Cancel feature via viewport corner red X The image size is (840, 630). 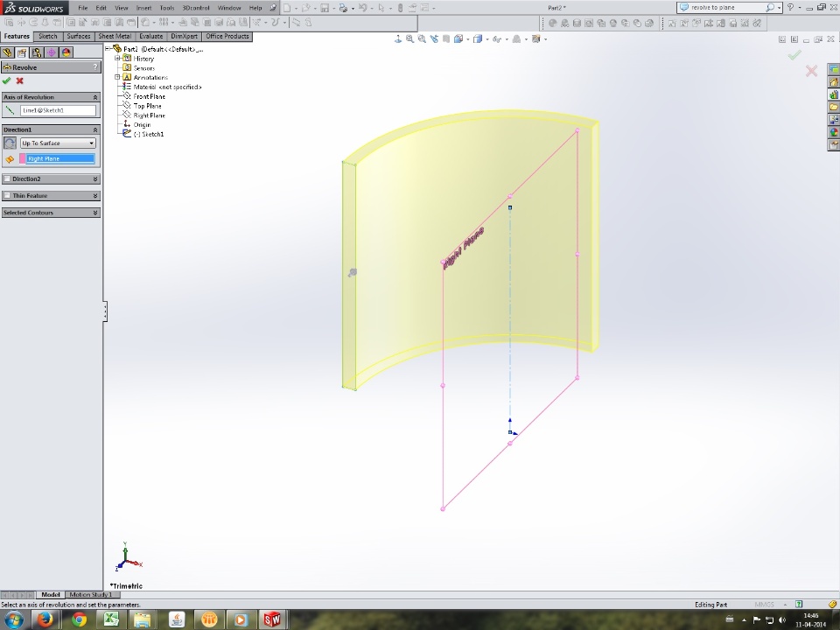pyautogui.click(x=811, y=71)
